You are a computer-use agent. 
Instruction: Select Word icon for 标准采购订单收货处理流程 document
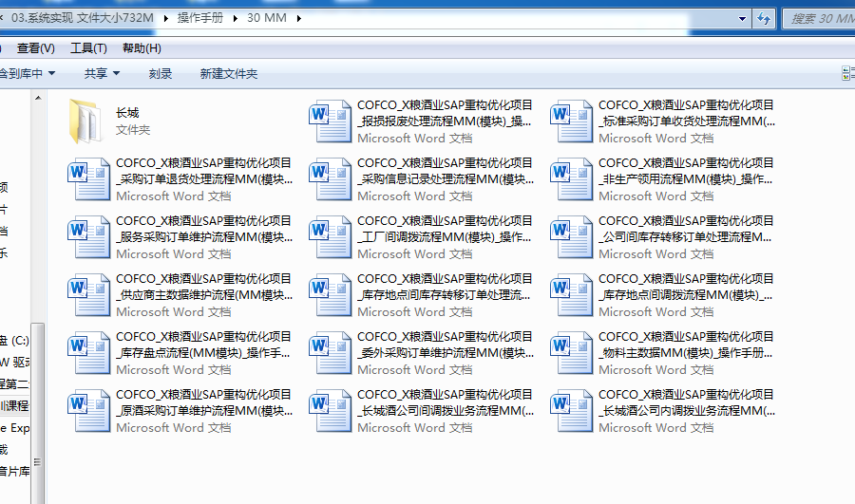pos(571,121)
